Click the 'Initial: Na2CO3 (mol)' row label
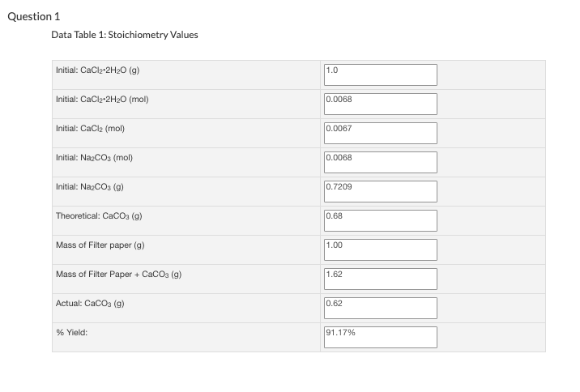Image resolution: width=580 pixels, height=392 pixels. [x=94, y=158]
